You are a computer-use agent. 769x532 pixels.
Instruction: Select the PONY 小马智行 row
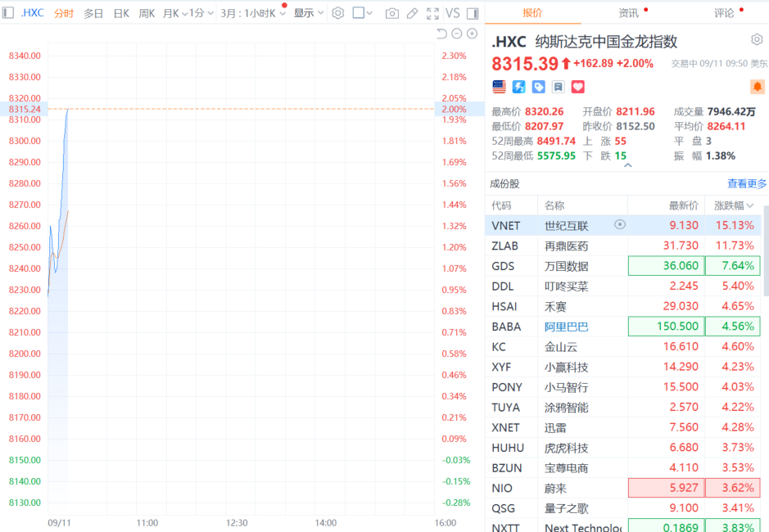click(x=623, y=387)
